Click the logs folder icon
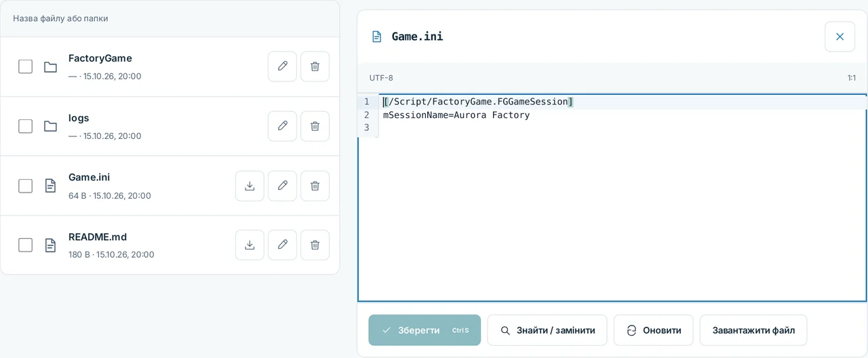 pyautogui.click(x=50, y=126)
